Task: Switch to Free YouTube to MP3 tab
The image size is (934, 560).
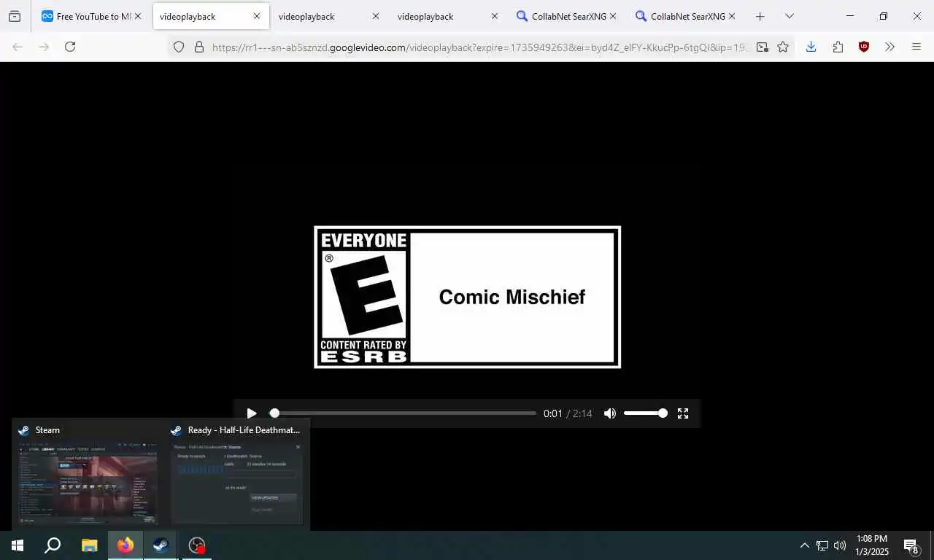Action: pyautogui.click(x=91, y=16)
